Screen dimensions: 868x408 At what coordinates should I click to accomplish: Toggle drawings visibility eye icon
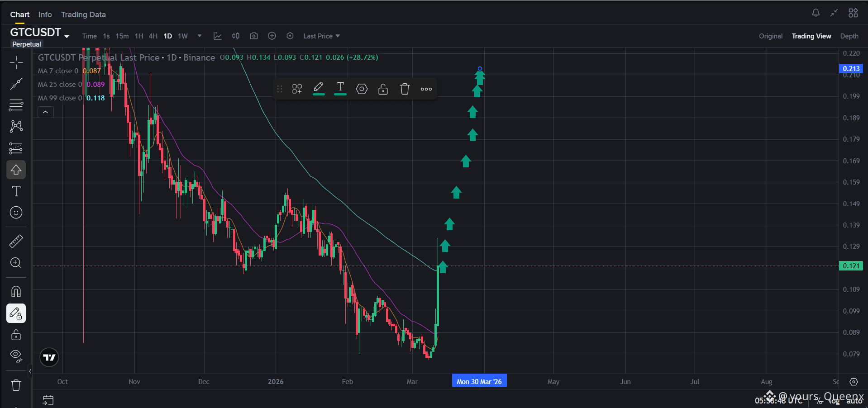coord(16,356)
